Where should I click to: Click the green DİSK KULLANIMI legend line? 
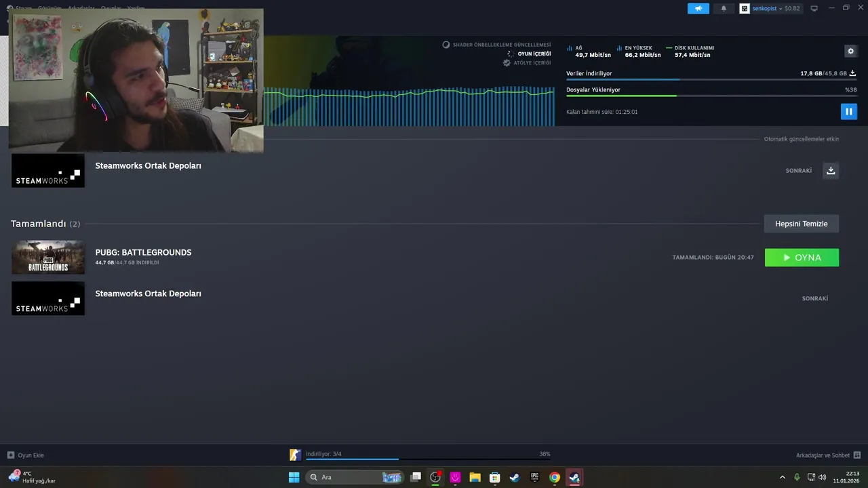(x=669, y=48)
